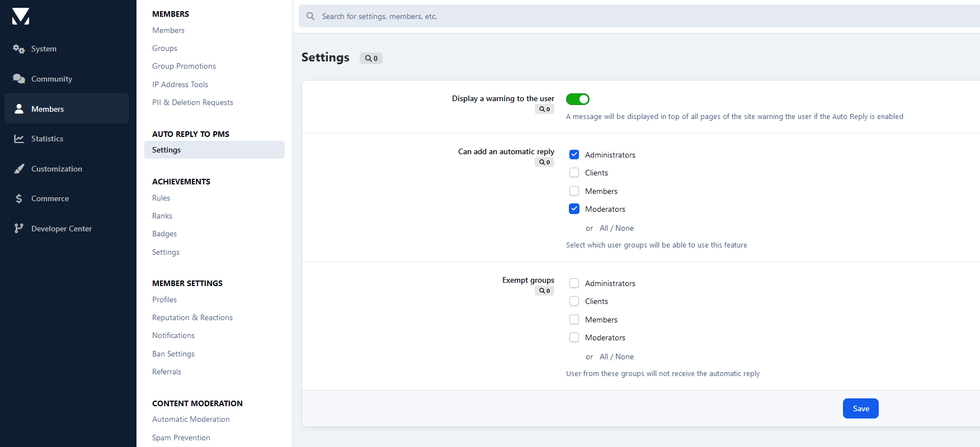
Task: Disable the Display a warning toggle
Action: (x=578, y=99)
